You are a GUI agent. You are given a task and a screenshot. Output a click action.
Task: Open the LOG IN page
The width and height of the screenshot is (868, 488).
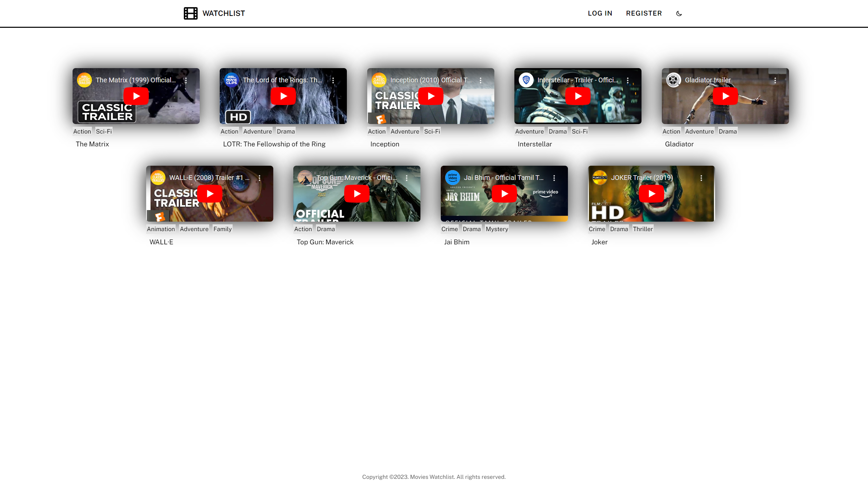click(600, 13)
